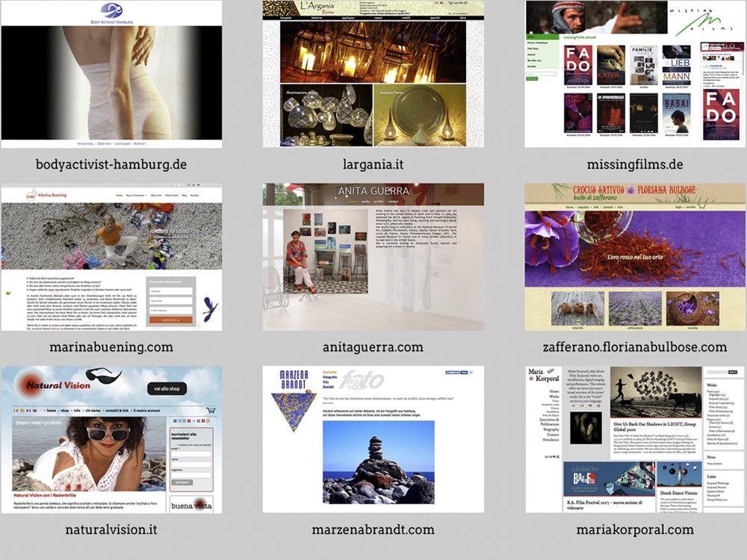Image resolution: width=747 pixels, height=560 pixels.
Task: Click the Body Activist Hamburg logo
Action: click(111, 13)
